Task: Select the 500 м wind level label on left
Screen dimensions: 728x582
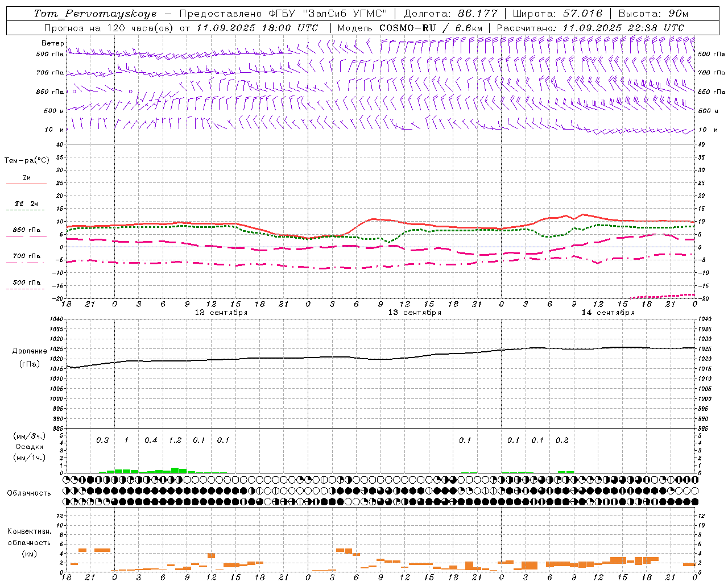Action: point(54,111)
